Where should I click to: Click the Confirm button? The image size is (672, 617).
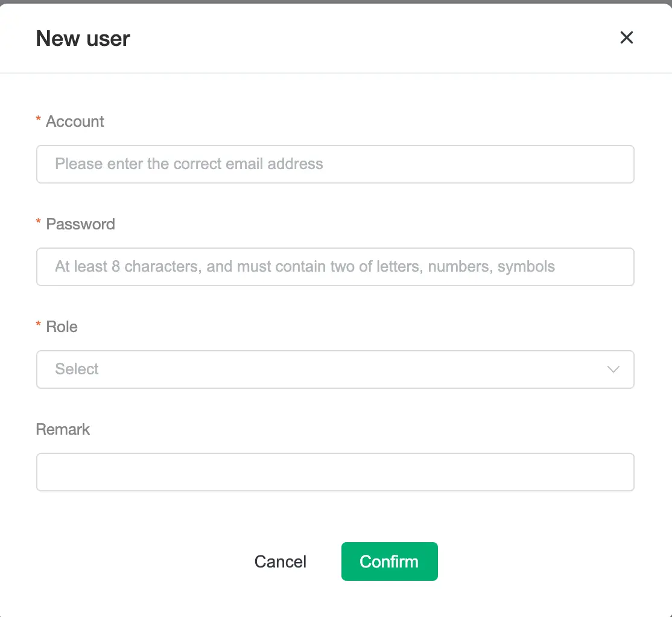(x=389, y=561)
